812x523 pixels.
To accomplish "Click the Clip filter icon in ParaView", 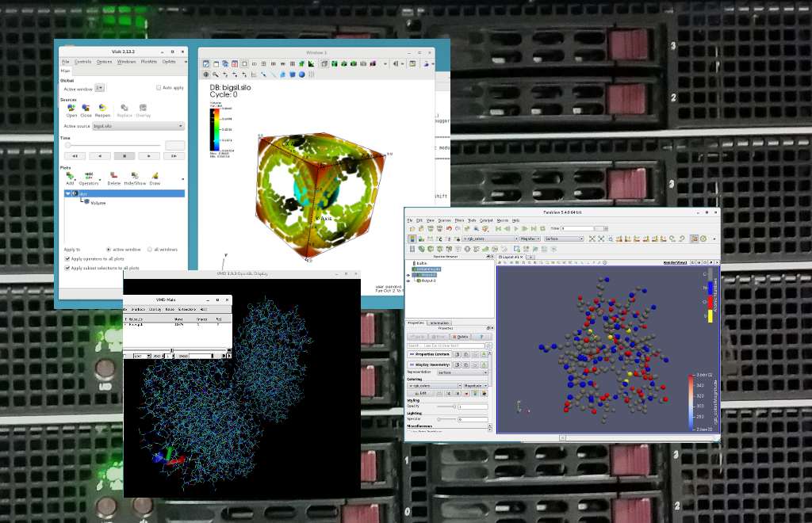I will [431, 249].
